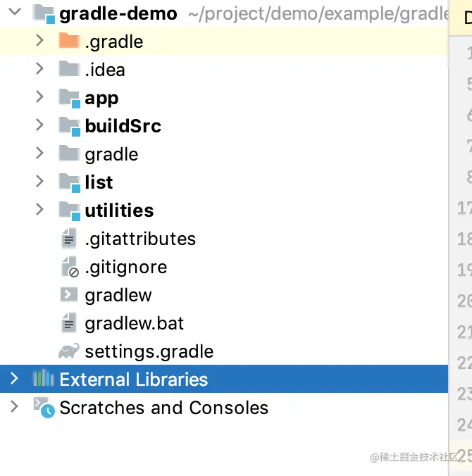Click the app module folder icon
Image resolution: width=472 pixels, height=476 pixels.
[x=69, y=99]
